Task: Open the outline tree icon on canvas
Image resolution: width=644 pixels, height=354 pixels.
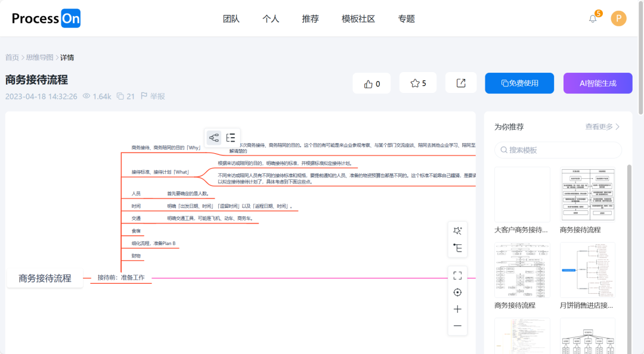Action: (457, 248)
